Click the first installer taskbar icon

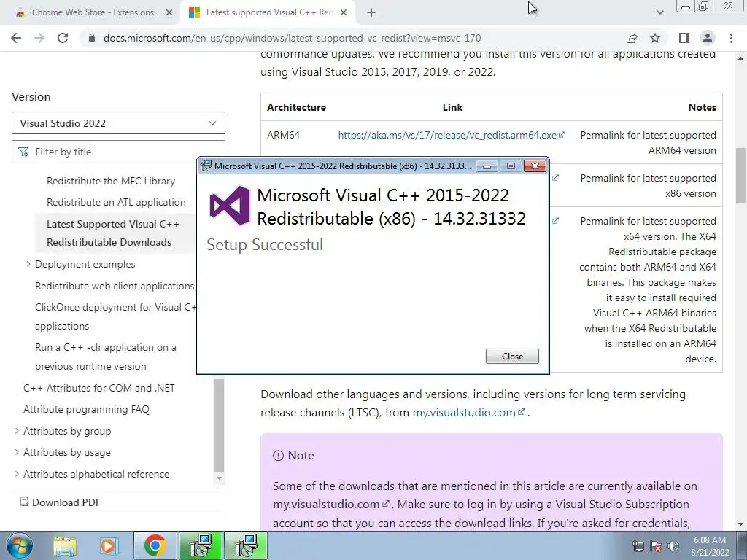click(x=201, y=545)
